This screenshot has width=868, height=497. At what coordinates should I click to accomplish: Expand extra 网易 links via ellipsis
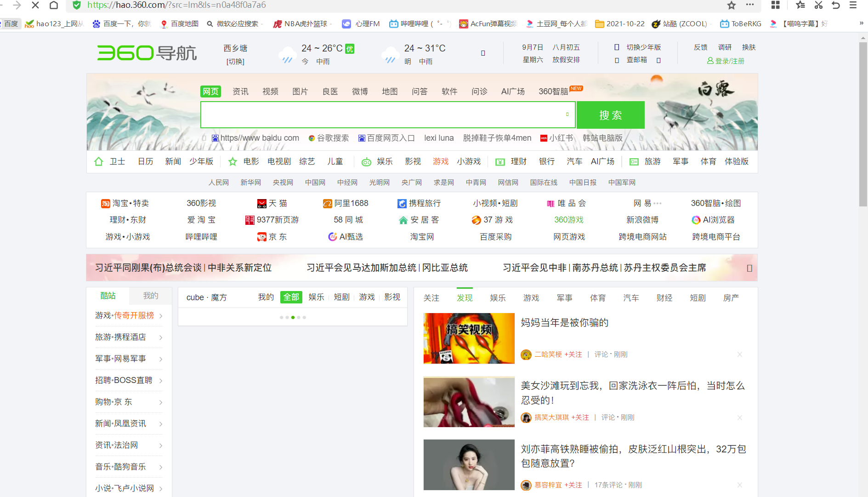[x=657, y=203]
